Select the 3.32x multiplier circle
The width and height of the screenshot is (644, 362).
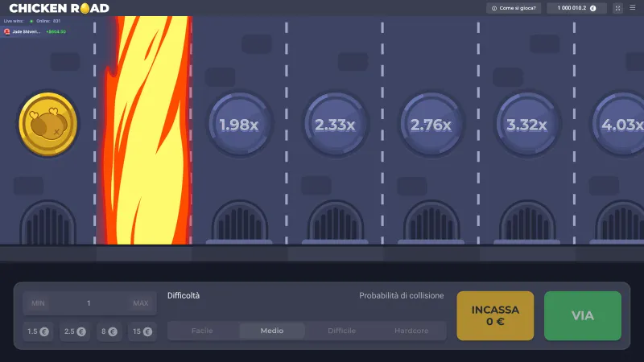527,125
